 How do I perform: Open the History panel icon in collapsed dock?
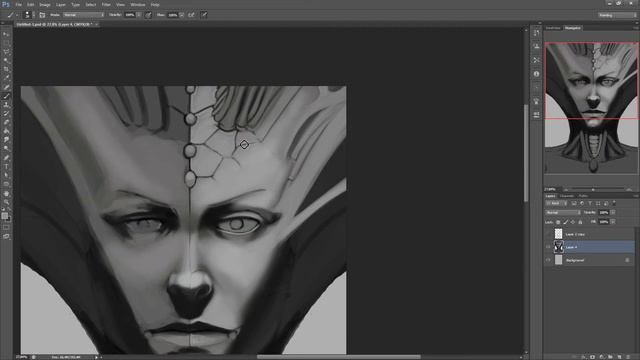pos(536,33)
